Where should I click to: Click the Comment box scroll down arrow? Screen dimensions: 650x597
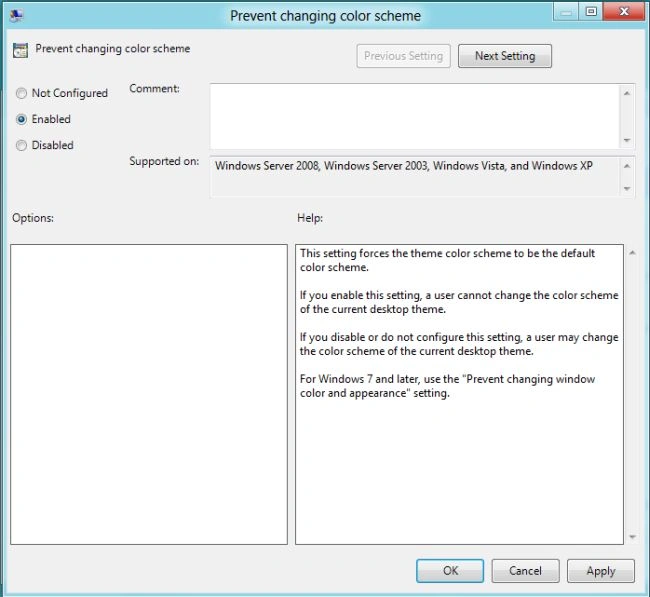[x=627, y=141]
